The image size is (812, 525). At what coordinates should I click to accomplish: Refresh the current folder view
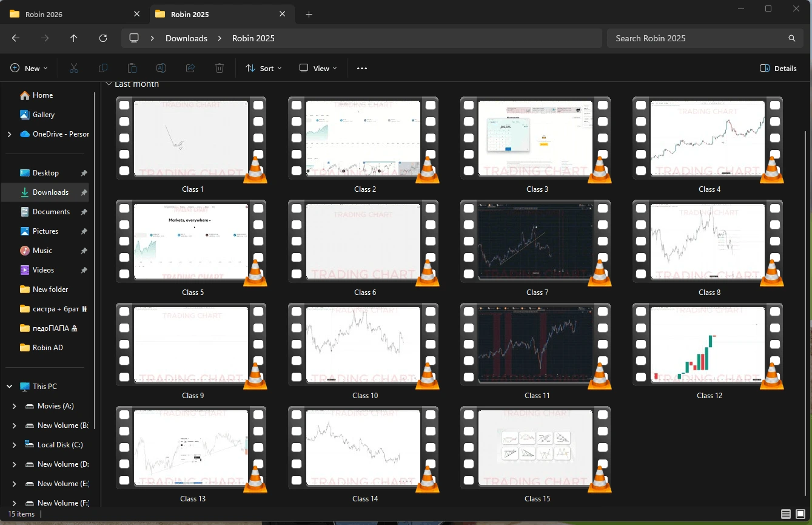point(103,38)
